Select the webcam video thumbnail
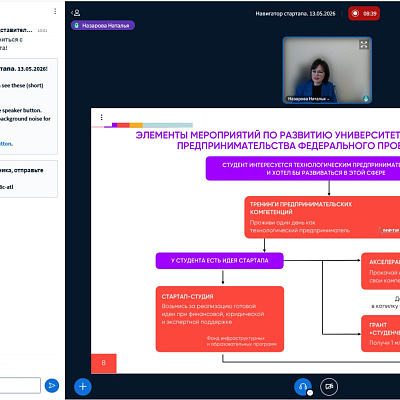 point(327,70)
